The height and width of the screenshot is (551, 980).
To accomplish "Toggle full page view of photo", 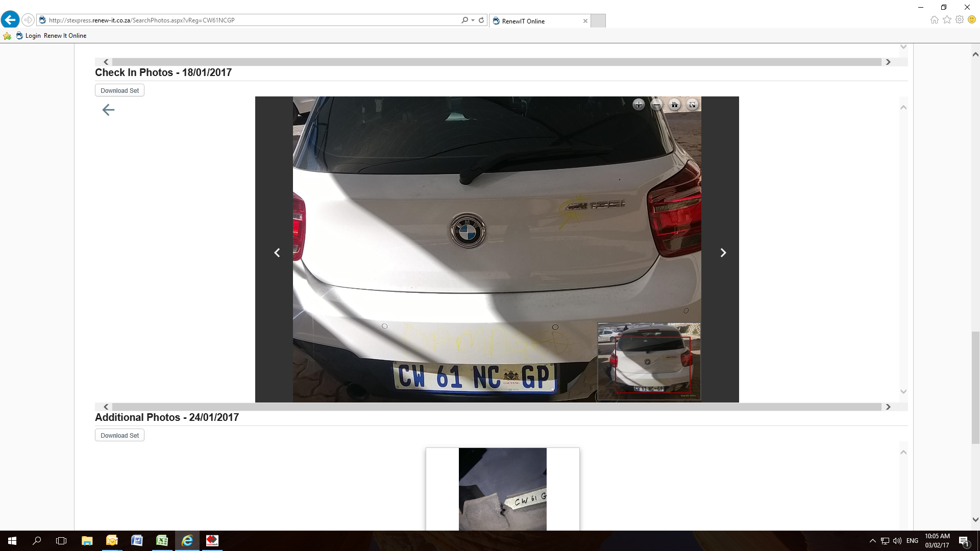I will pyautogui.click(x=693, y=105).
